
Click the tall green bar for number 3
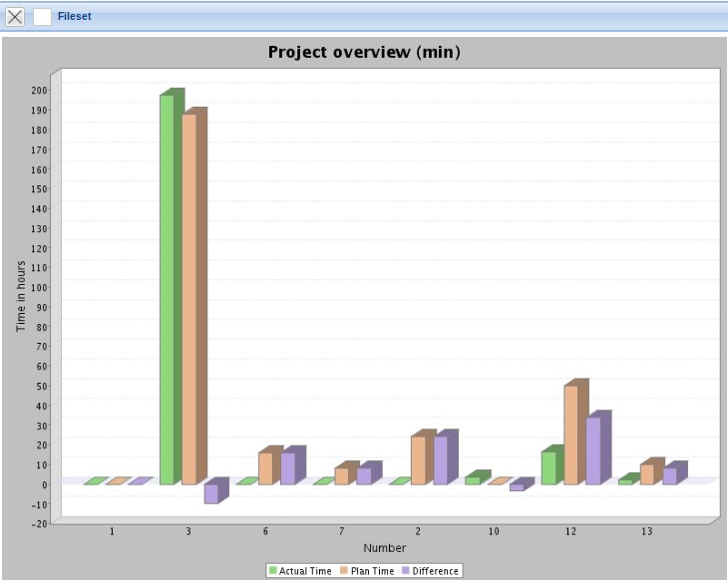(167, 289)
